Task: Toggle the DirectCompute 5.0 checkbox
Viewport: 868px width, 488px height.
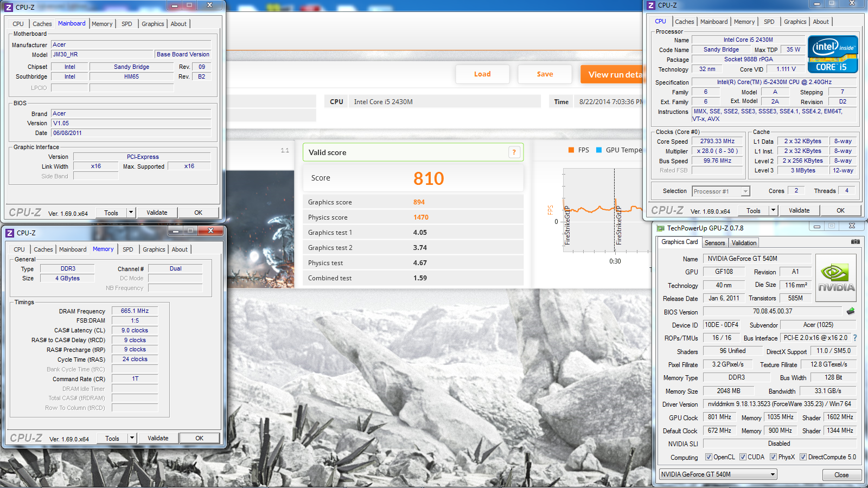Action: click(x=803, y=457)
